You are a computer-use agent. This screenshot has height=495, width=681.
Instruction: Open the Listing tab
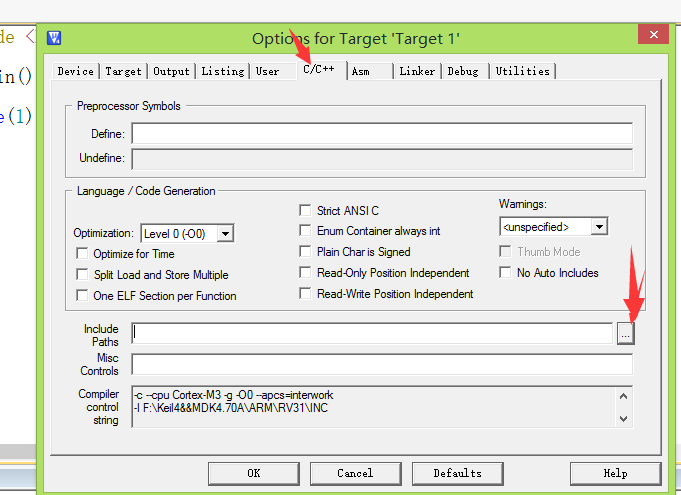[x=223, y=71]
